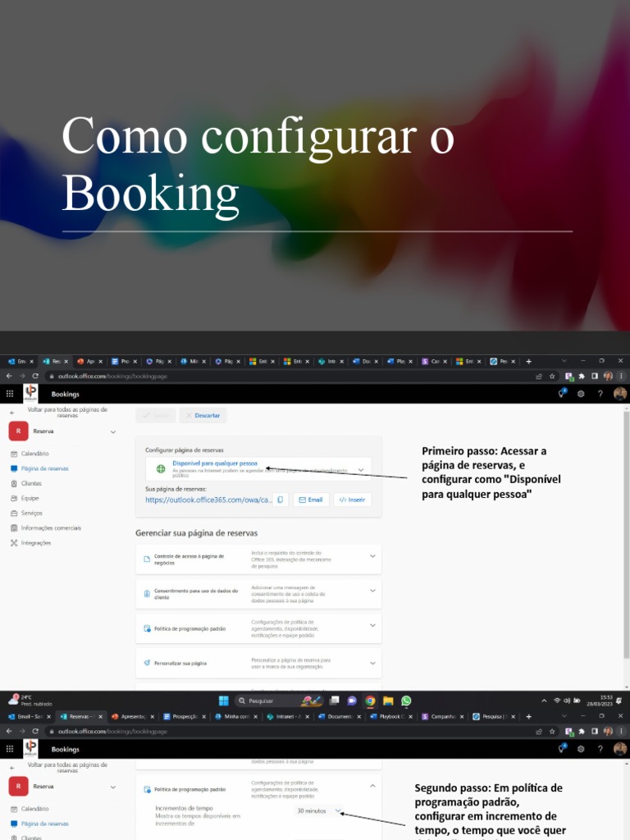Open the notifications icon in the second-step Bookings header
This screenshot has height=840, width=630.
click(563, 748)
